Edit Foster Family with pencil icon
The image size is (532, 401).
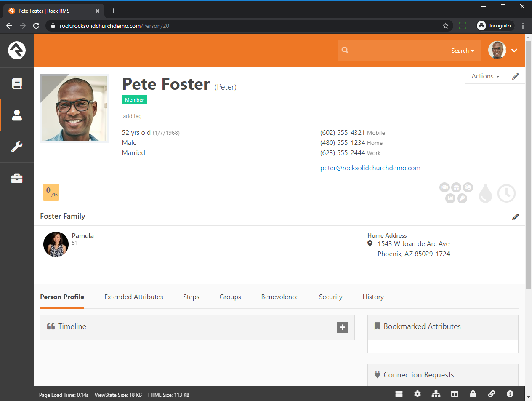[516, 217]
